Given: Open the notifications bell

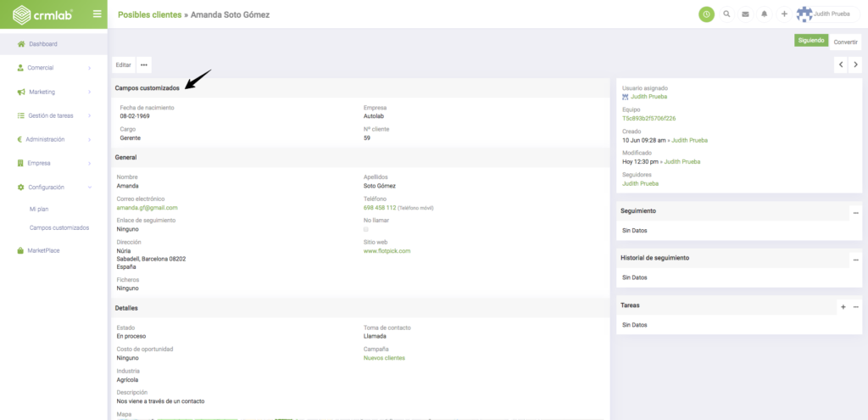Looking at the screenshot, I should tap(765, 14).
